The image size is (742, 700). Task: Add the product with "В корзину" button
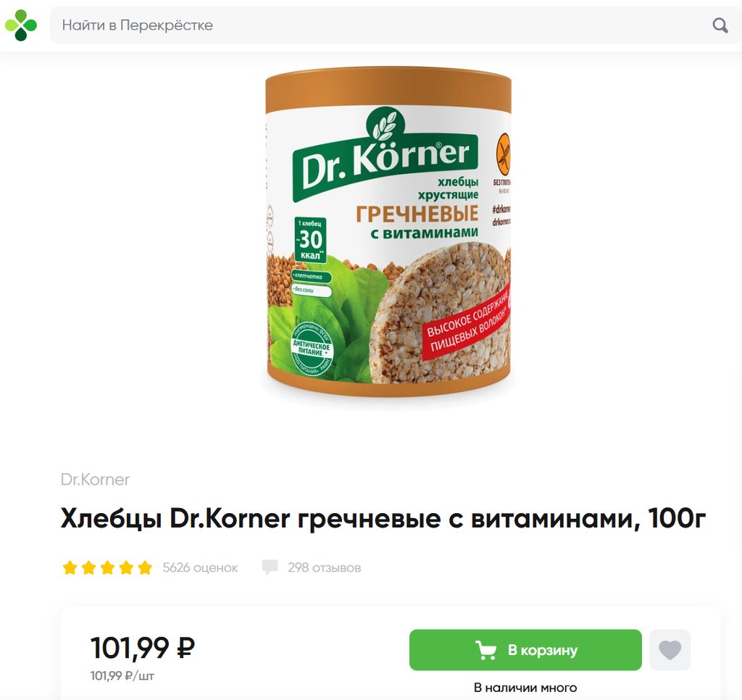tap(525, 650)
